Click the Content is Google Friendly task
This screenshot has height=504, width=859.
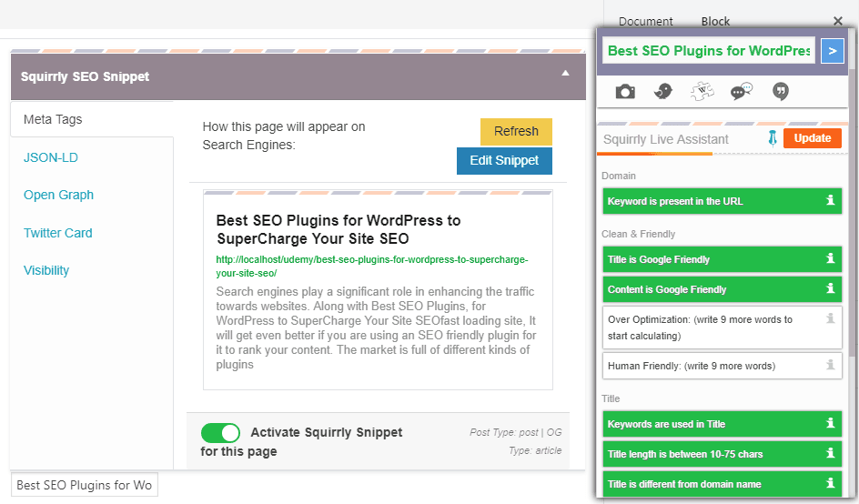722,289
